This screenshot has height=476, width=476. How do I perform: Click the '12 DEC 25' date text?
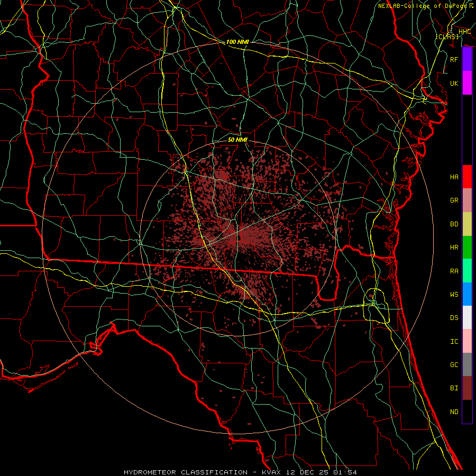(307, 472)
